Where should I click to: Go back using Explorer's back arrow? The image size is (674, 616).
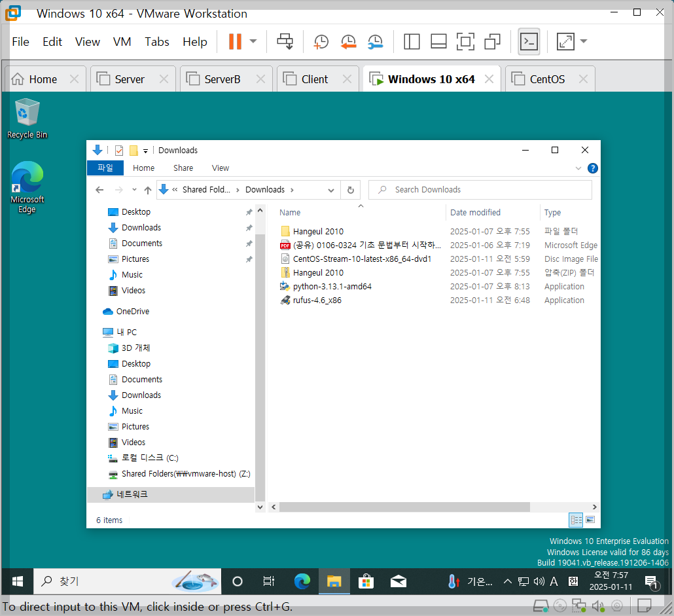99,190
